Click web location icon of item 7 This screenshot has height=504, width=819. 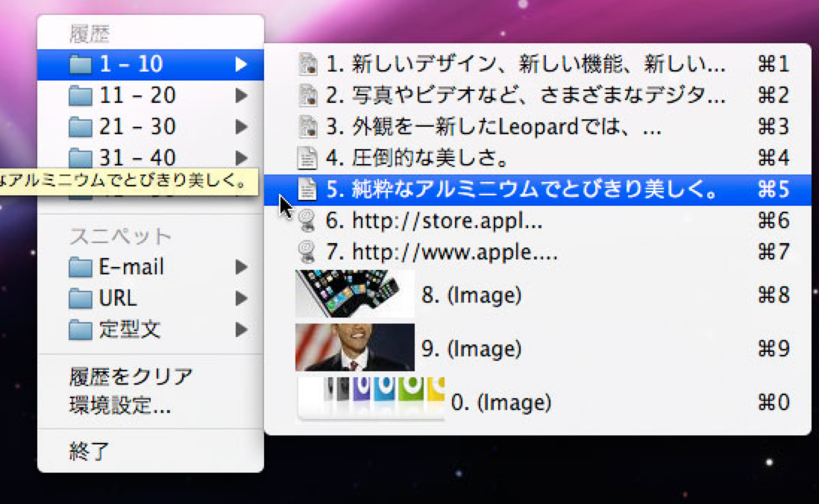307,252
